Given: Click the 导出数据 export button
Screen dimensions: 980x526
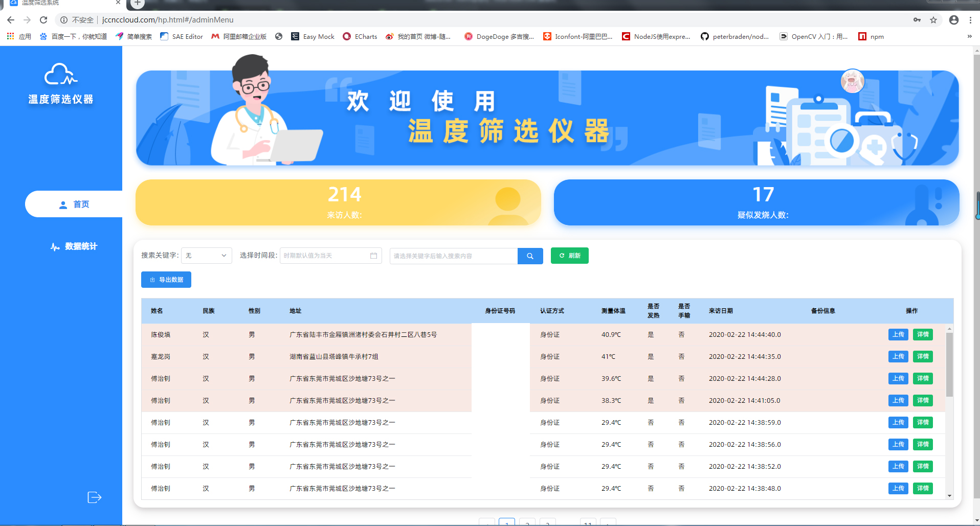Looking at the screenshot, I should (x=166, y=280).
